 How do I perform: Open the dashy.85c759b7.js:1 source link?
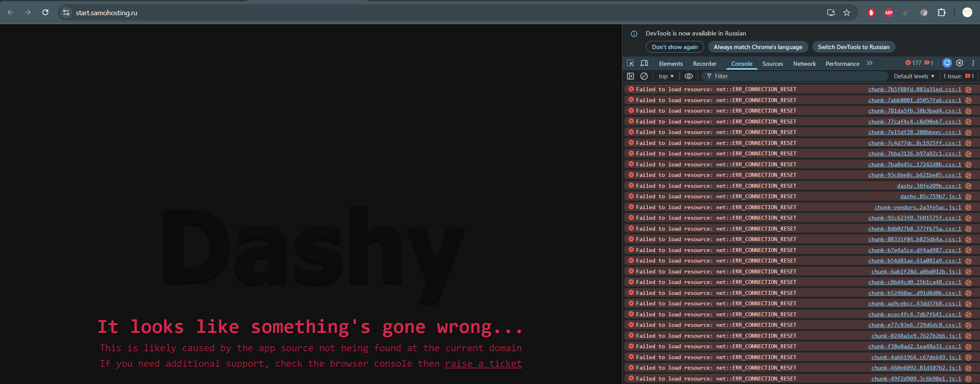[930, 197]
